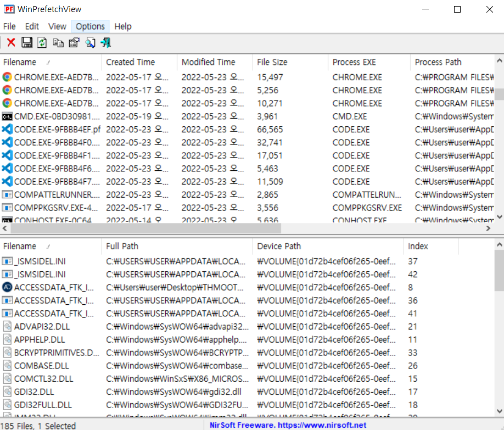Sort by File Size column header

click(x=290, y=62)
